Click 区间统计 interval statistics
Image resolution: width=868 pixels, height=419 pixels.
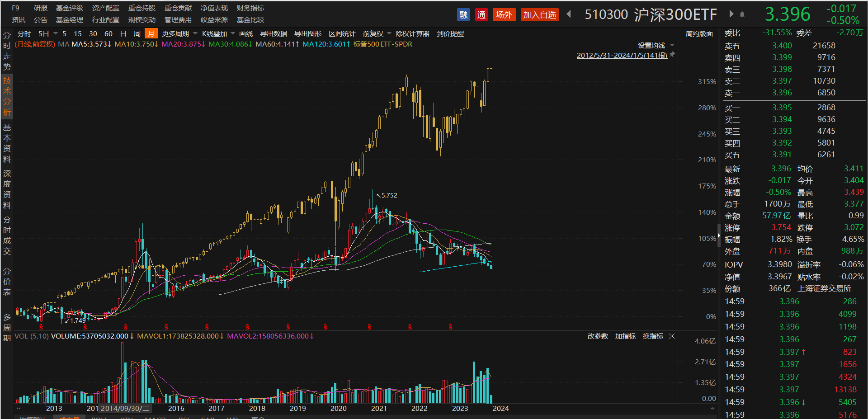click(342, 34)
